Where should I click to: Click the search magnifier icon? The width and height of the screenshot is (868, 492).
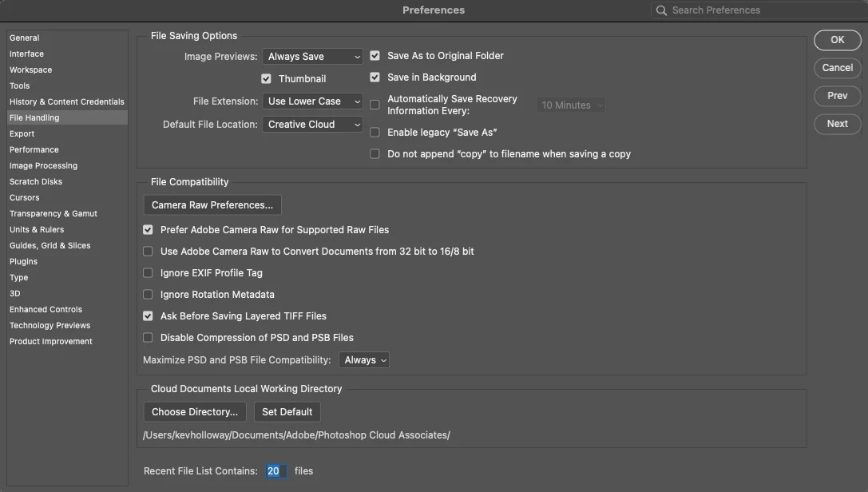661,10
